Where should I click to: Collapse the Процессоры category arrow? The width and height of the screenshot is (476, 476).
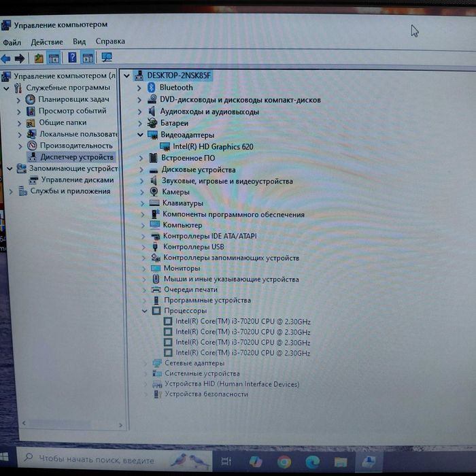144,311
